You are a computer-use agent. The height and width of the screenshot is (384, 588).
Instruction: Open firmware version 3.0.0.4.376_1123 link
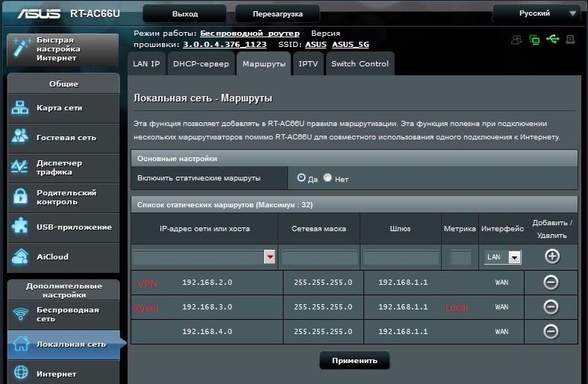point(225,45)
